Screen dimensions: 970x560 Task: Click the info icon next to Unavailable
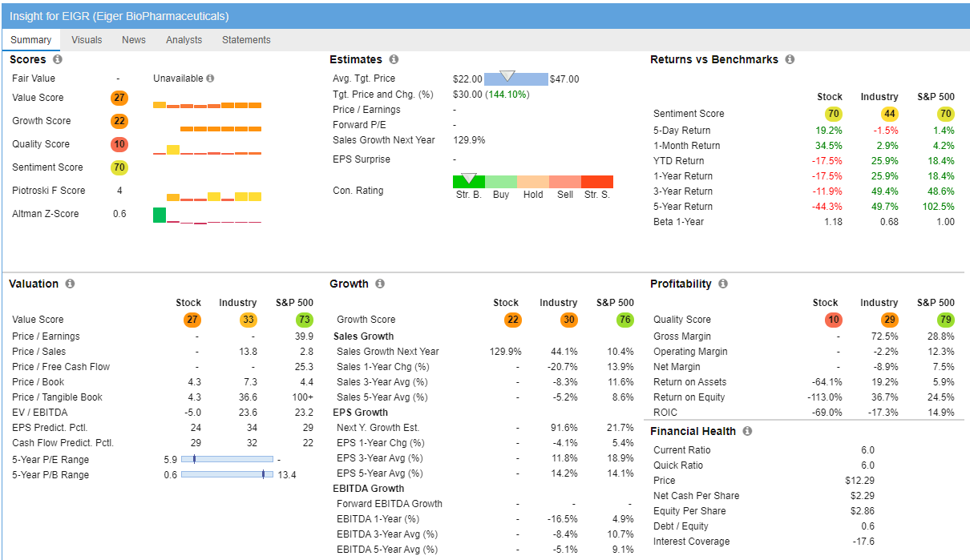coord(210,79)
